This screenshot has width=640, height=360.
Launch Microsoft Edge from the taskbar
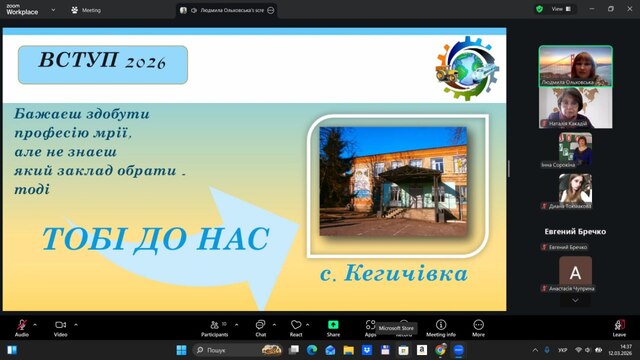(x=312, y=350)
